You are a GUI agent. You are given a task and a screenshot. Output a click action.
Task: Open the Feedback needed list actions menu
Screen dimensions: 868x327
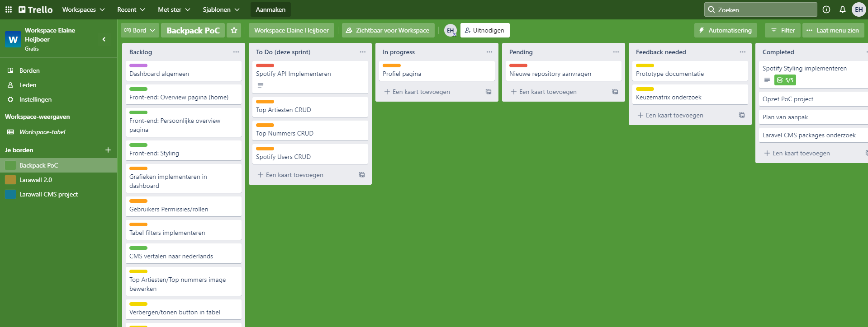point(743,52)
